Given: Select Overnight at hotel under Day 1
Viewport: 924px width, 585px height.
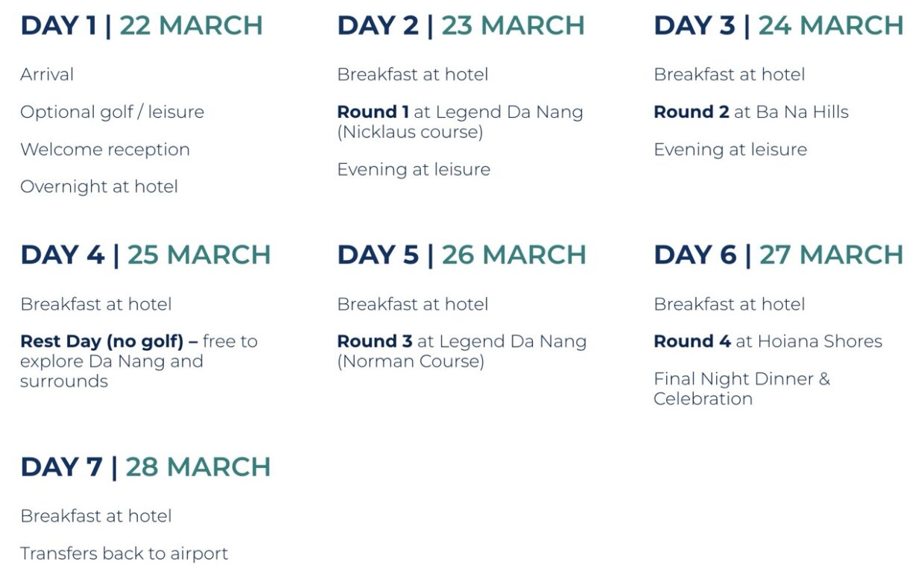Looking at the screenshot, I should [99, 187].
